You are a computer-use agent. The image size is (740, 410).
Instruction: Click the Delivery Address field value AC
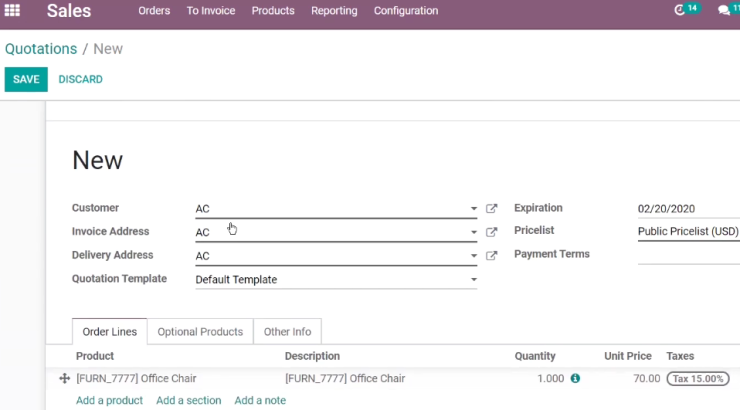(x=202, y=256)
